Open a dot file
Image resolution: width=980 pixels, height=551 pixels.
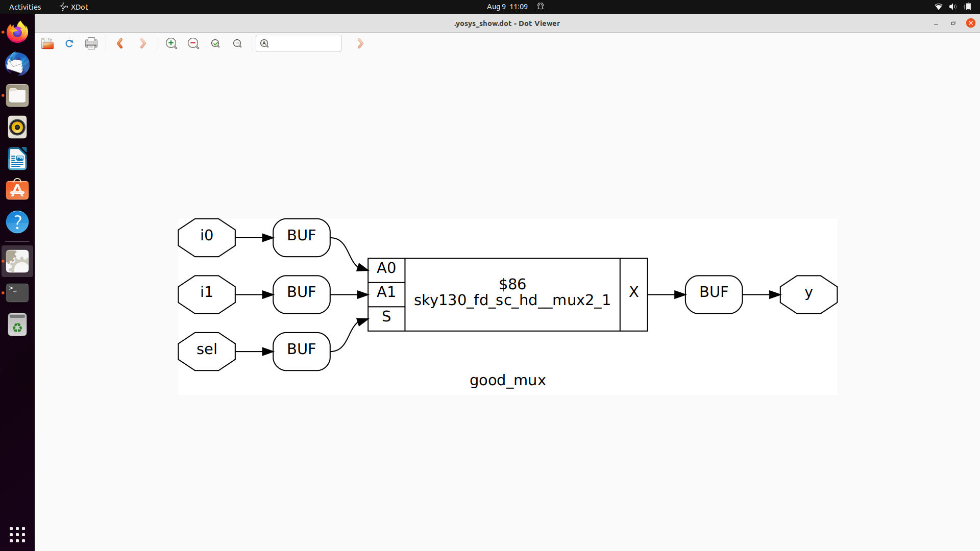[47, 43]
